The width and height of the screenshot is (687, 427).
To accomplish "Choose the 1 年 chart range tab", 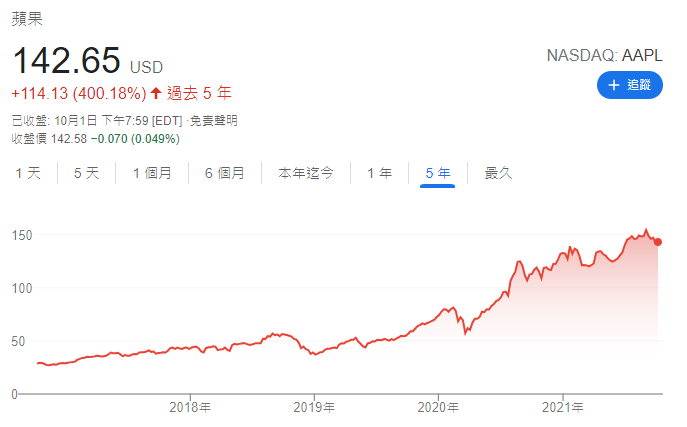I will 379,173.
